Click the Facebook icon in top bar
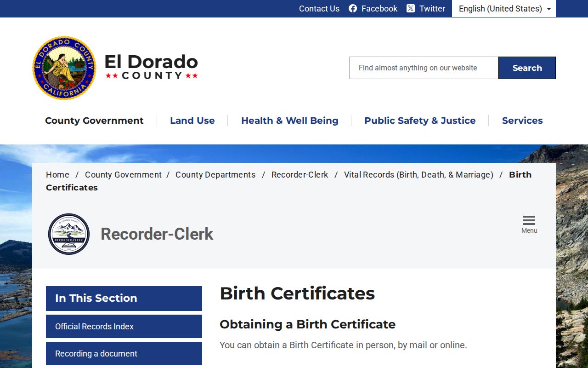 353,8
